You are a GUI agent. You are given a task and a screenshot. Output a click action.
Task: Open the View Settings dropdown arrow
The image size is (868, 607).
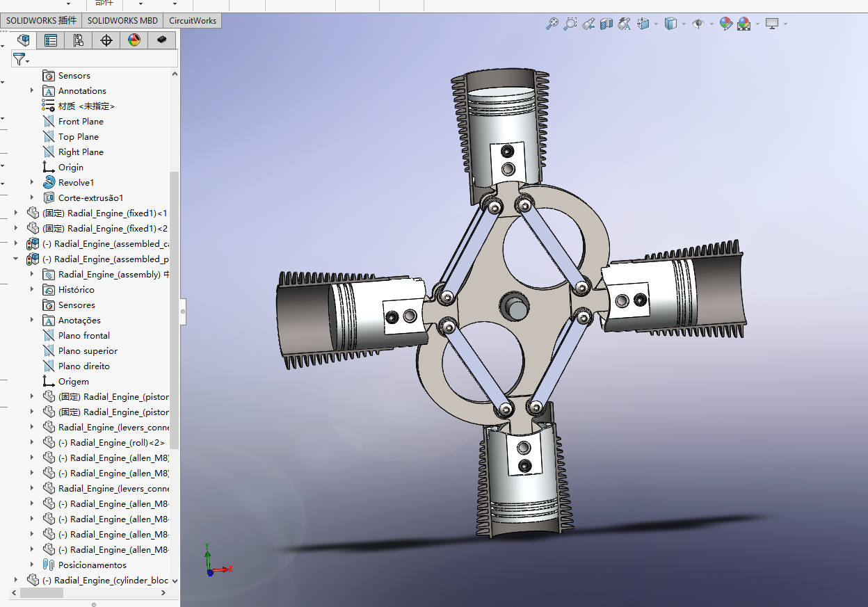pos(785,24)
